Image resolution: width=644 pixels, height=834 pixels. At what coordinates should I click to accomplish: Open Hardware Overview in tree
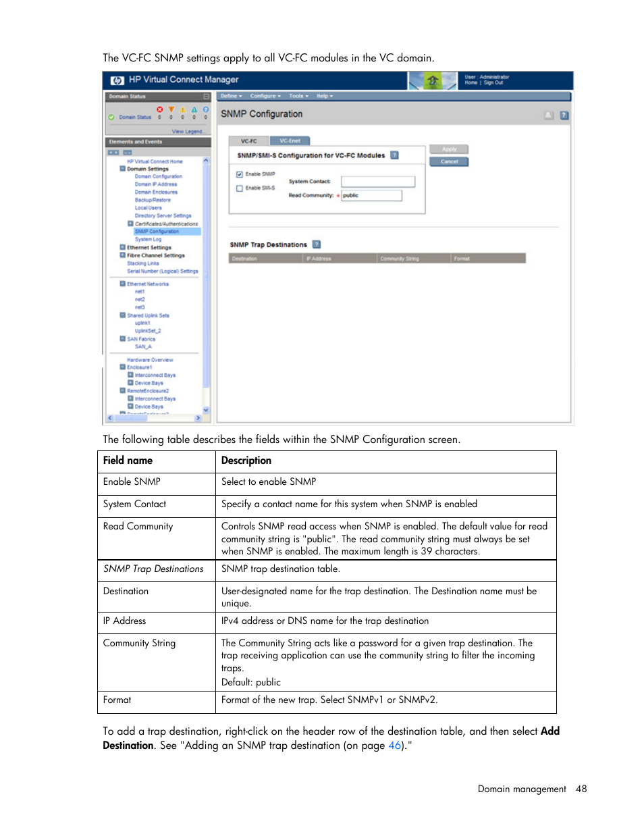pyautogui.click(x=150, y=360)
